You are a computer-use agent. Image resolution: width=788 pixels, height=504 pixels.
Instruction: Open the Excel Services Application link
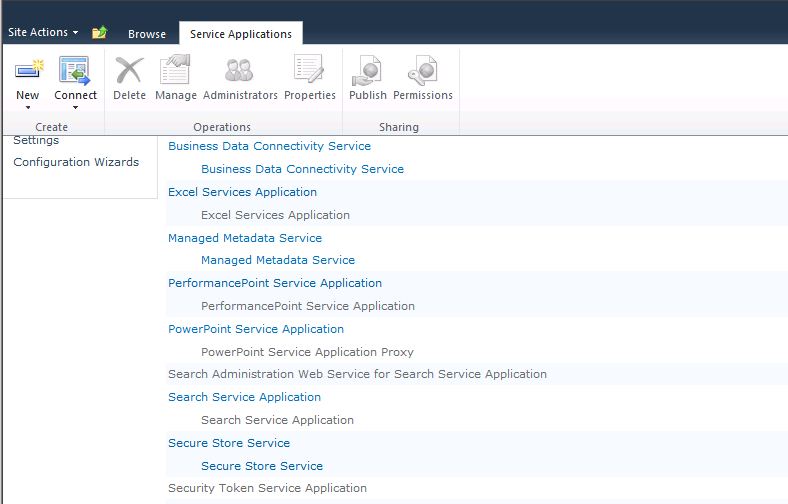point(242,192)
